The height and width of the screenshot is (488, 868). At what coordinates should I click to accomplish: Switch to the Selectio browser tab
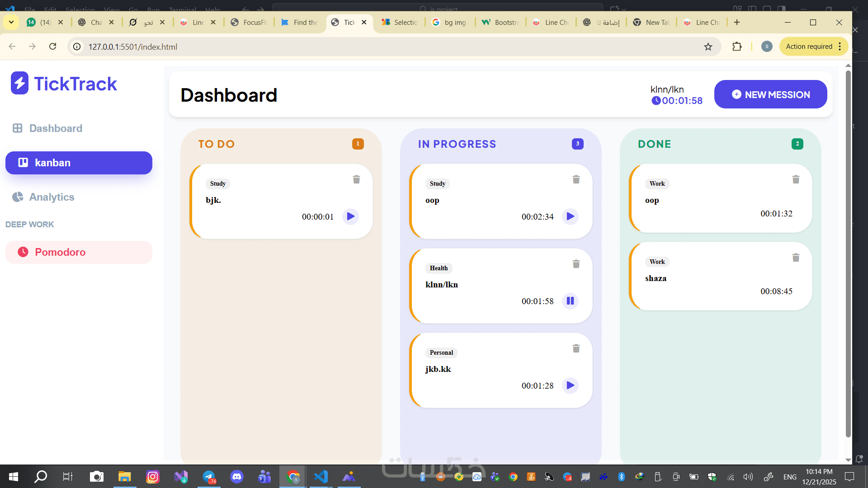coord(400,22)
